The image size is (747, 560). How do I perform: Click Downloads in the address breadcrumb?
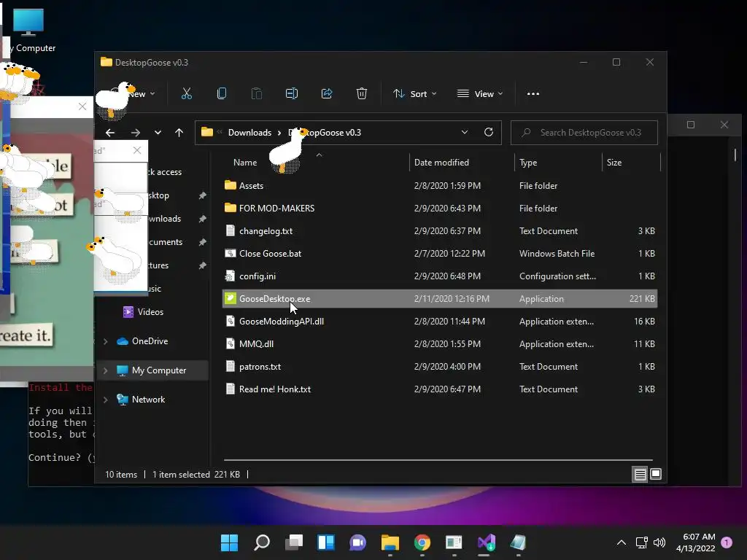[x=249, y=133]
